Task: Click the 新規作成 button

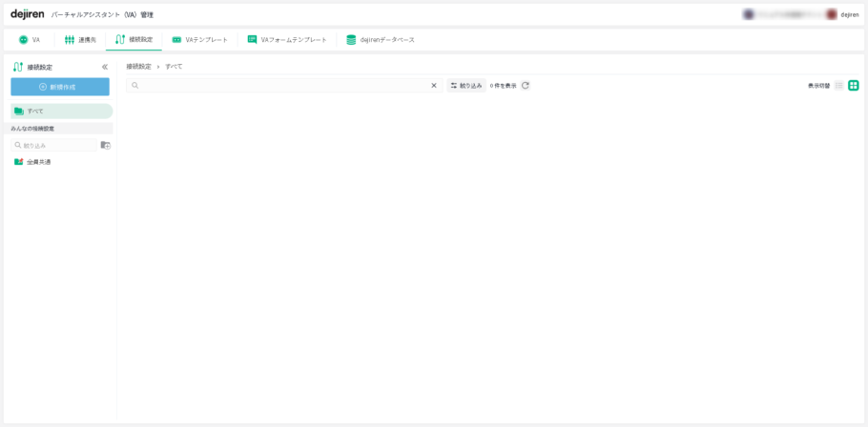Action: point(60,87)
